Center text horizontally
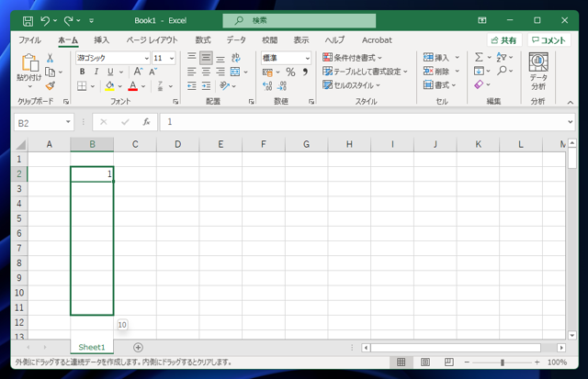This screenshot has width=588, height=379. 206,72
